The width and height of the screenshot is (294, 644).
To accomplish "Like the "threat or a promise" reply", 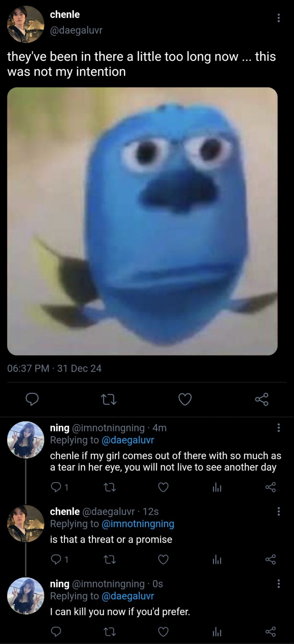I will (163, 559).
